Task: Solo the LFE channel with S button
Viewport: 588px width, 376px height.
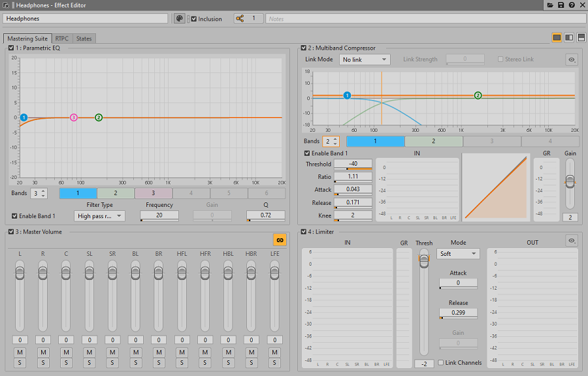Action: [x=274, y=362]
